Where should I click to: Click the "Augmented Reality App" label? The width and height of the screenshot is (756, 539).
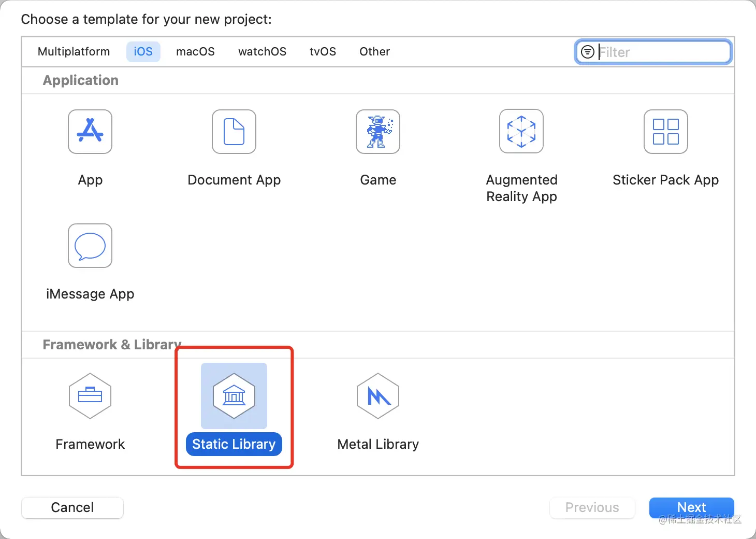[x=521, y=188]
